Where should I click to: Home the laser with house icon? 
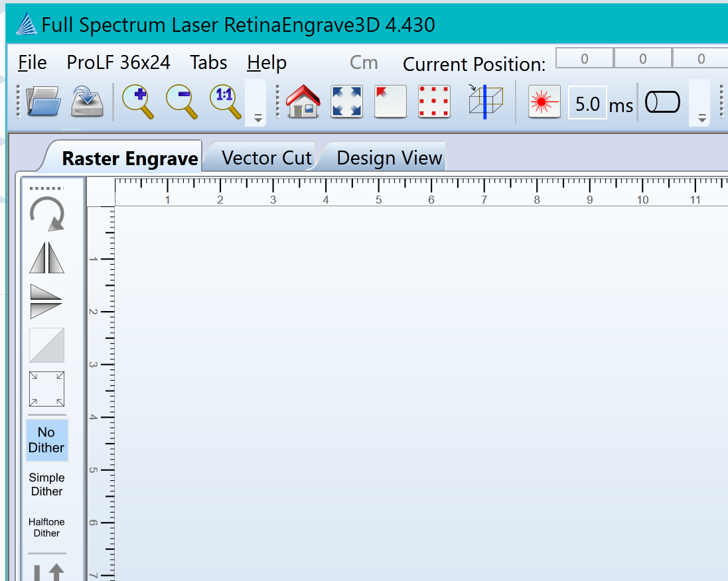coord(303,101)
